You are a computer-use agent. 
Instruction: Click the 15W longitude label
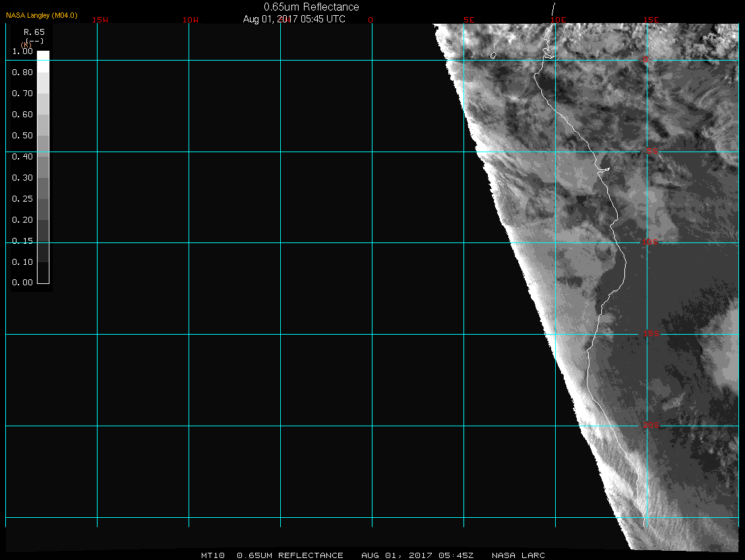(x=100, y=20)
